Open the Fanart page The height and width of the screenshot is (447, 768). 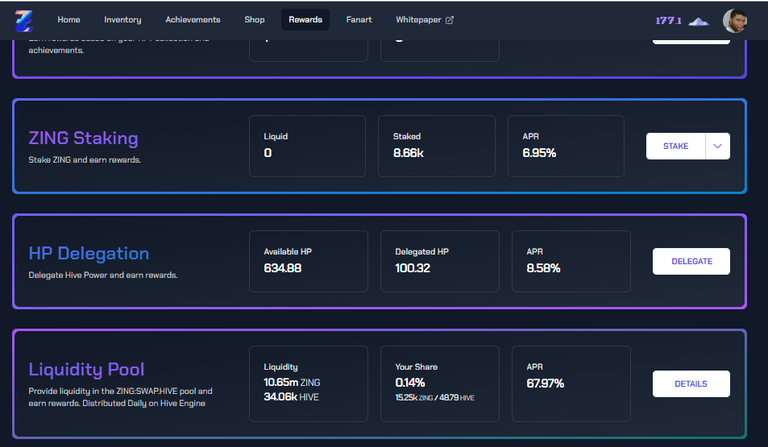pos(359,20)
